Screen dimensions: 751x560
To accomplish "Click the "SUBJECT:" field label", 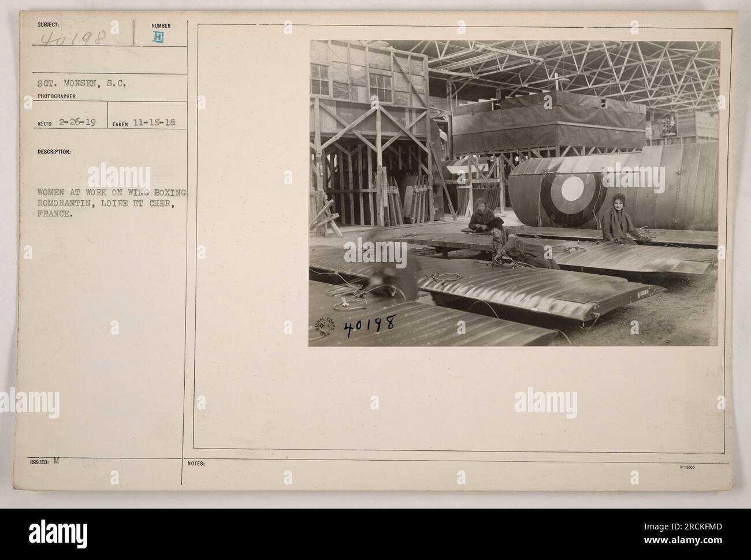I will (x=49, y=25).
